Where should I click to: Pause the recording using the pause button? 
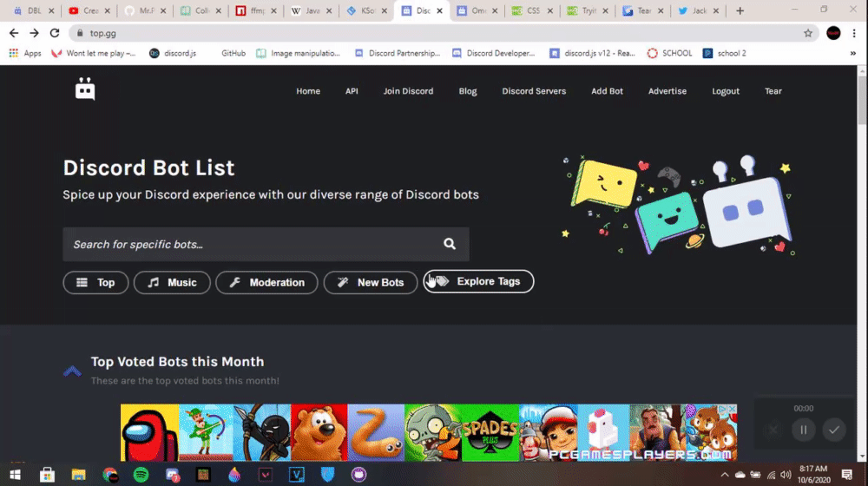coord(803,430)
